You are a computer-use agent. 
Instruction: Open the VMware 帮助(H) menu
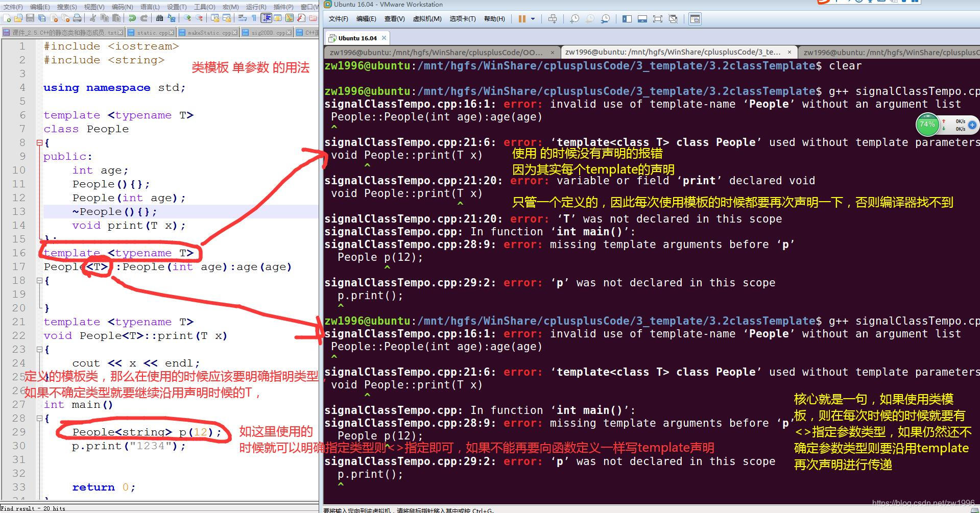[494, 19]
